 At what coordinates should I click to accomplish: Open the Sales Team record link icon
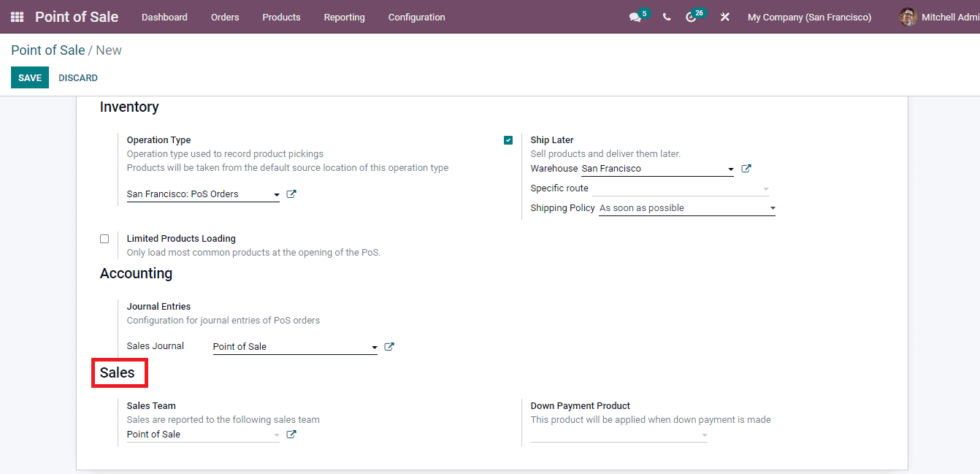pos(291,433)
